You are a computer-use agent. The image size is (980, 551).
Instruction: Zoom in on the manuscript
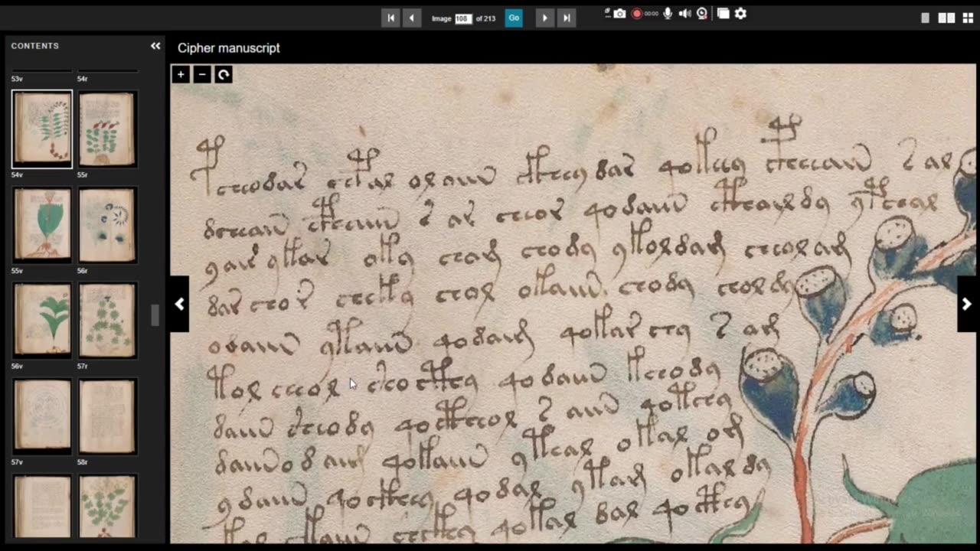pos(181,74)
